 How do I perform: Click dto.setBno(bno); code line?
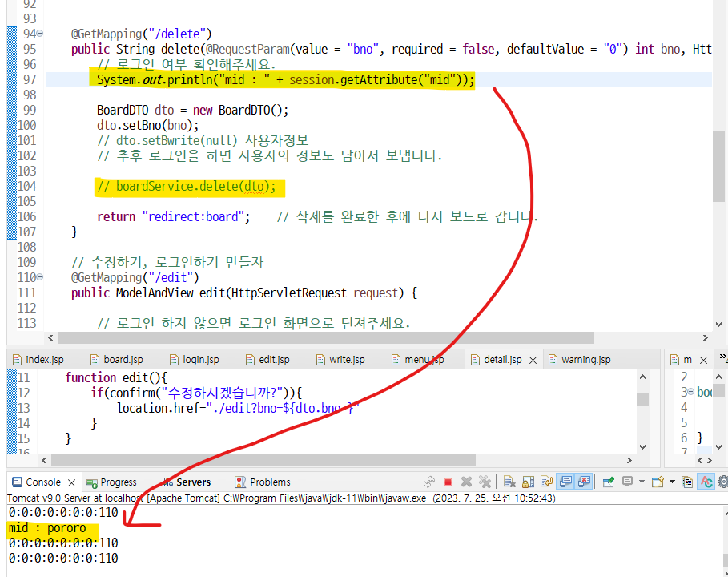(x=147, y=126)
